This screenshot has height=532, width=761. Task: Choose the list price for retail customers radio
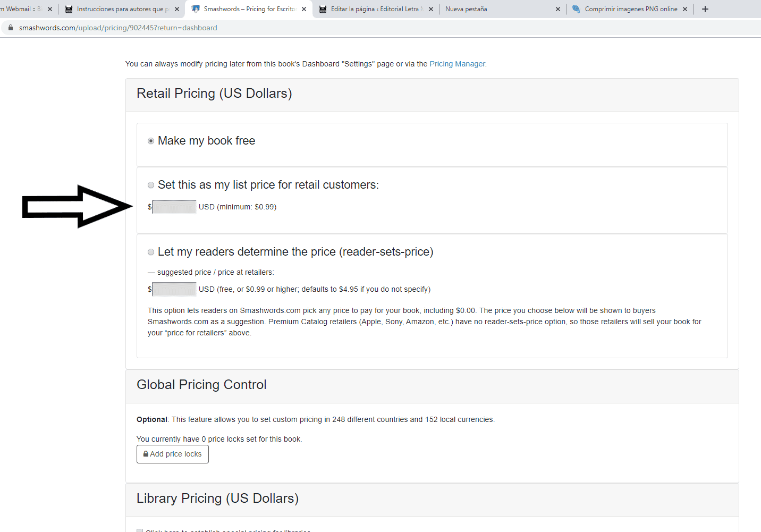click(x=151, y=185)
